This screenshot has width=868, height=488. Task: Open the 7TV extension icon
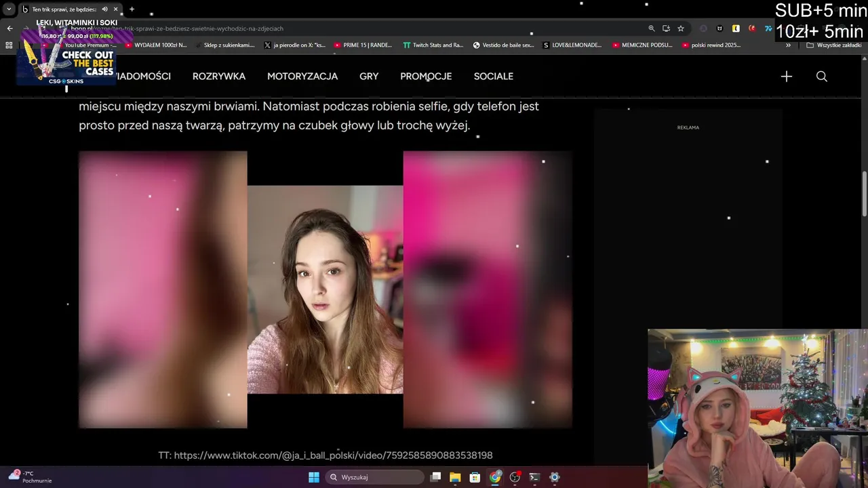click(768, 28)
